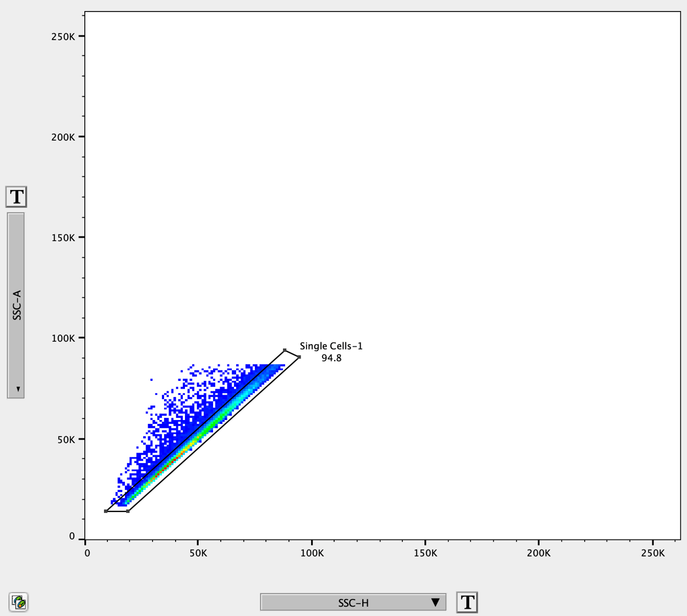Click the bottom-left handle of the gate
The width and height of the screenshot is (687, 616).
click(106, 511)
